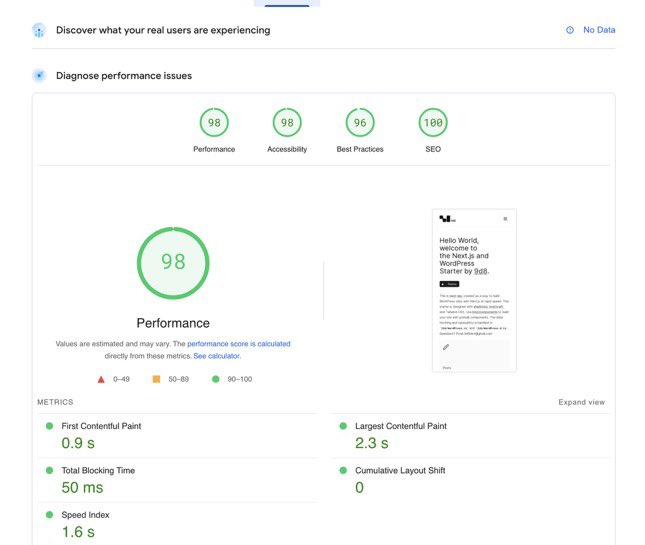
Task: Click the Speed Index green dot
Action: click(x=49, y=515)
